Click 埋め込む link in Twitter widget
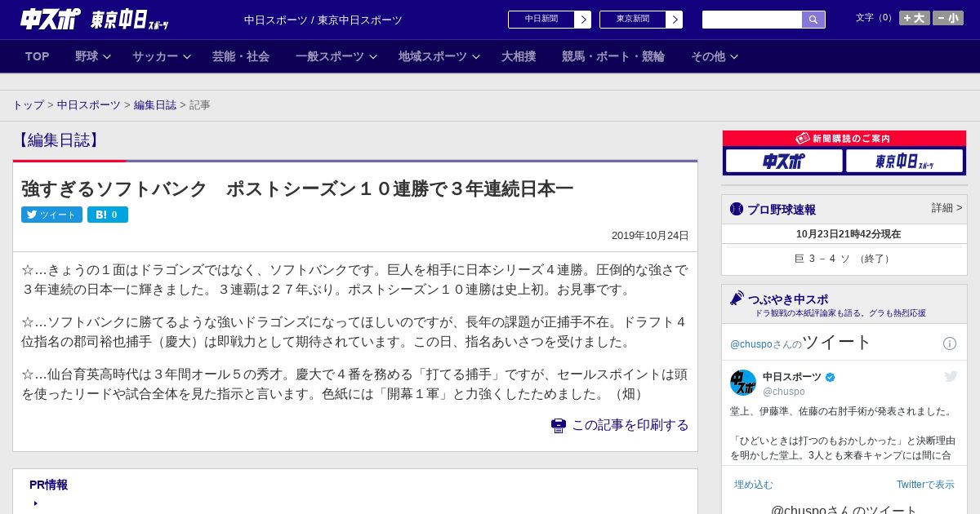Viewport: 980px width, 514px height. [x=753, y=485]
